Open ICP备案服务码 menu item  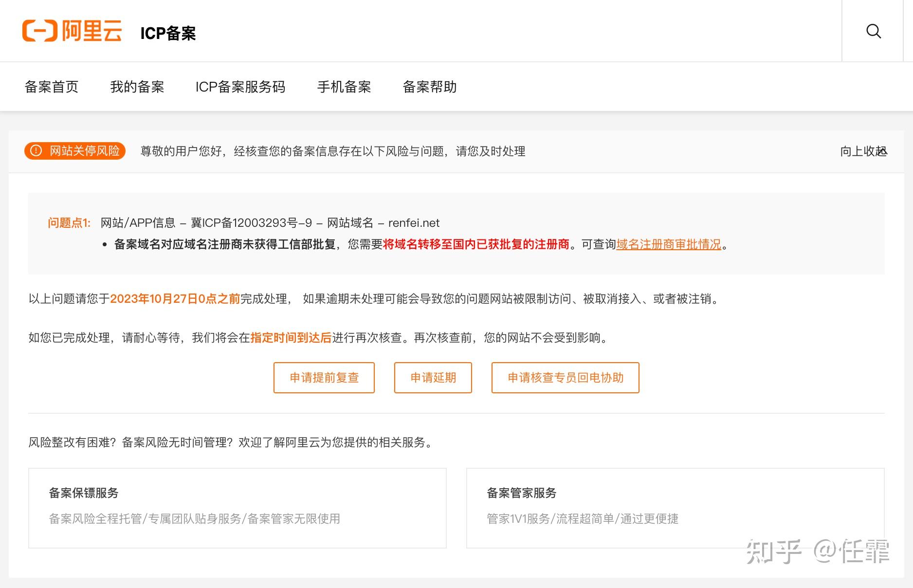coord(240,87)
